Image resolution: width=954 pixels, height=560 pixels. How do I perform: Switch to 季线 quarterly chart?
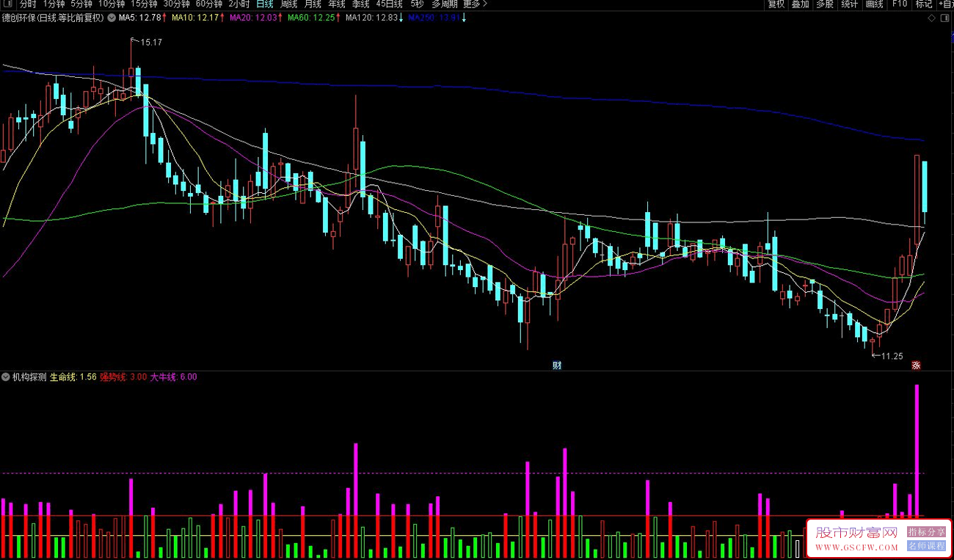click(360, 4)
